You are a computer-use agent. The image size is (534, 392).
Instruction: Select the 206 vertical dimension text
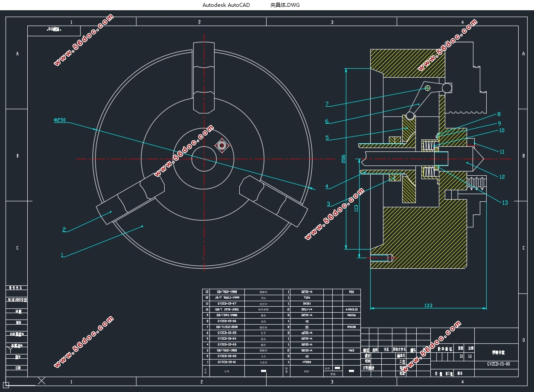(342, 158)
